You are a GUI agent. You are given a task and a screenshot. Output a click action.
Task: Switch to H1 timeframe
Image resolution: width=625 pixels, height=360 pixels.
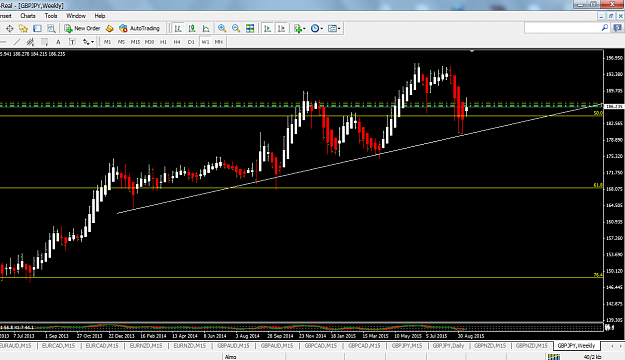point(163,42)
